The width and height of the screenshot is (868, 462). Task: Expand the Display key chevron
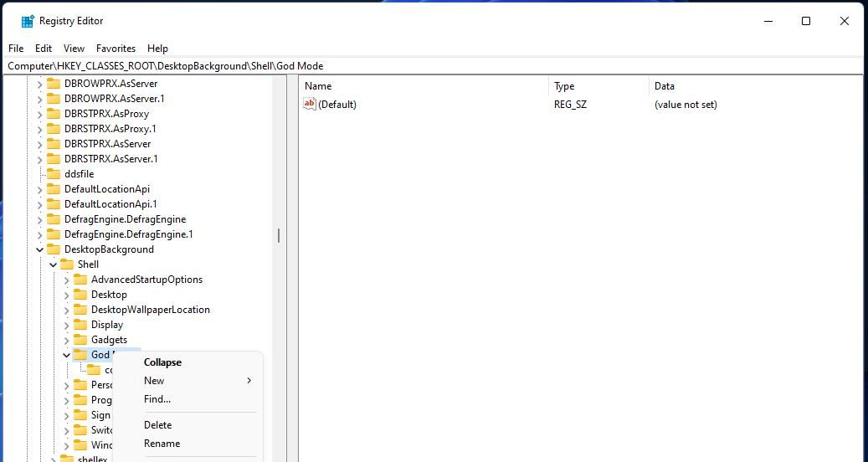[66, 325]
